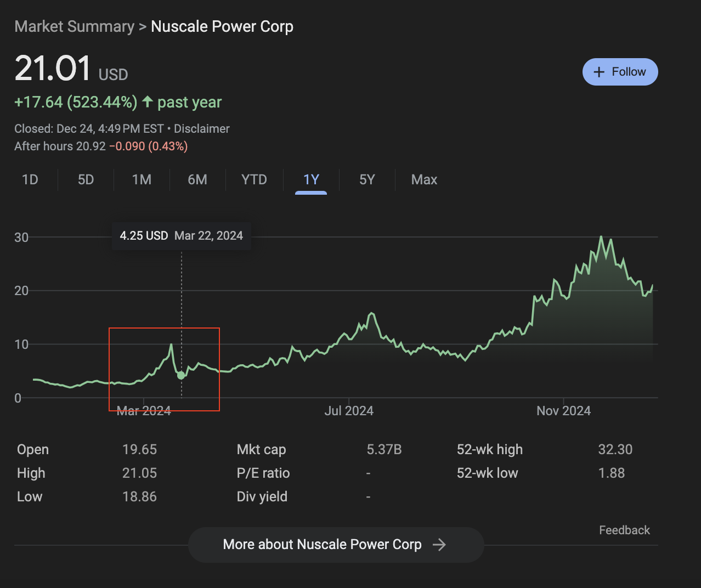
Task: Click the P/E ratio label
Action: [263, 473]
